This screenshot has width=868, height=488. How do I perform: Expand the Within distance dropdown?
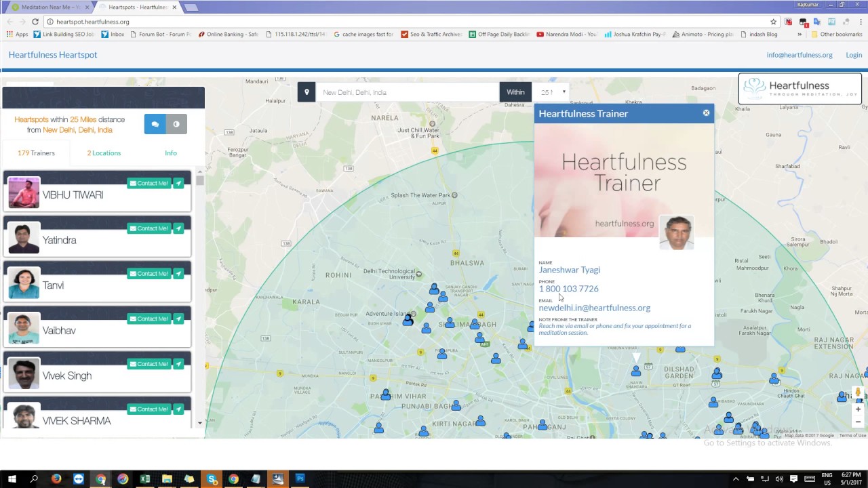pyautogui.click(x=553, y=92)
